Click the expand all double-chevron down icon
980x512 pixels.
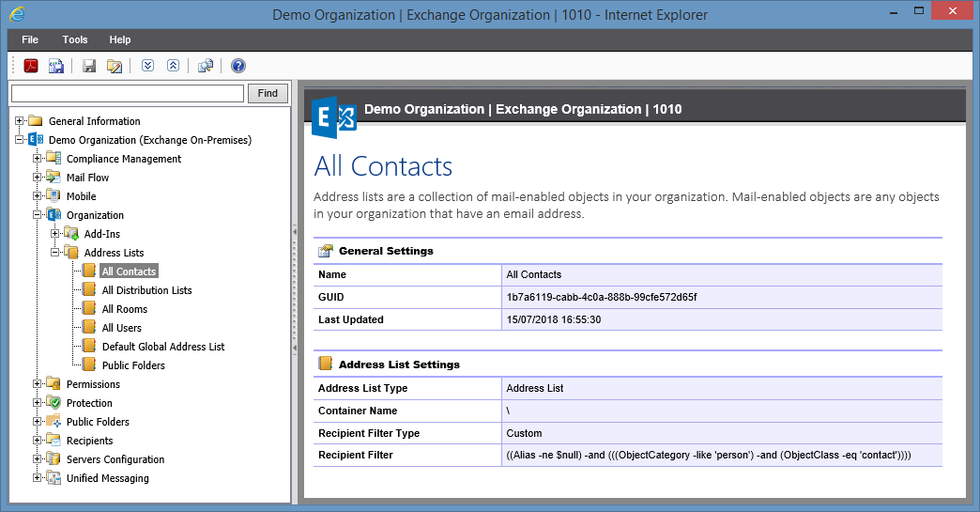click(147, 65)
